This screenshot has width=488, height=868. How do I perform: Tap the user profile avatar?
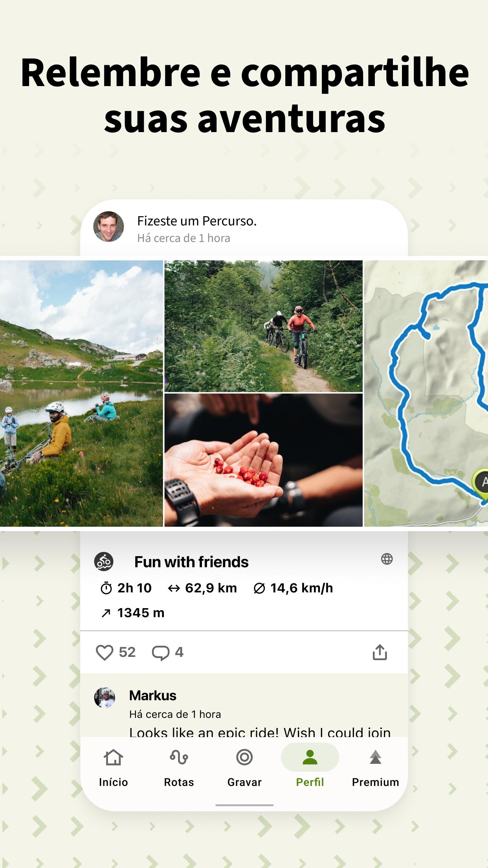coord(108,226)
